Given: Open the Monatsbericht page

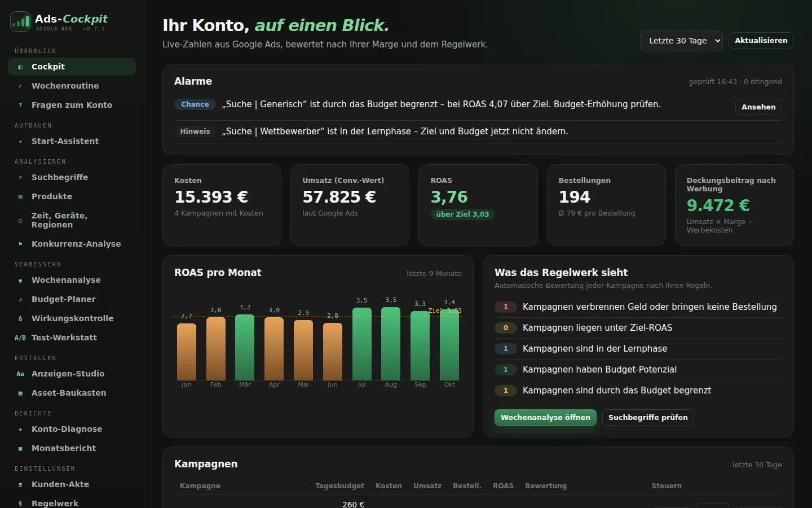Looking at the screenshot, I should click(x=72, y=448).
